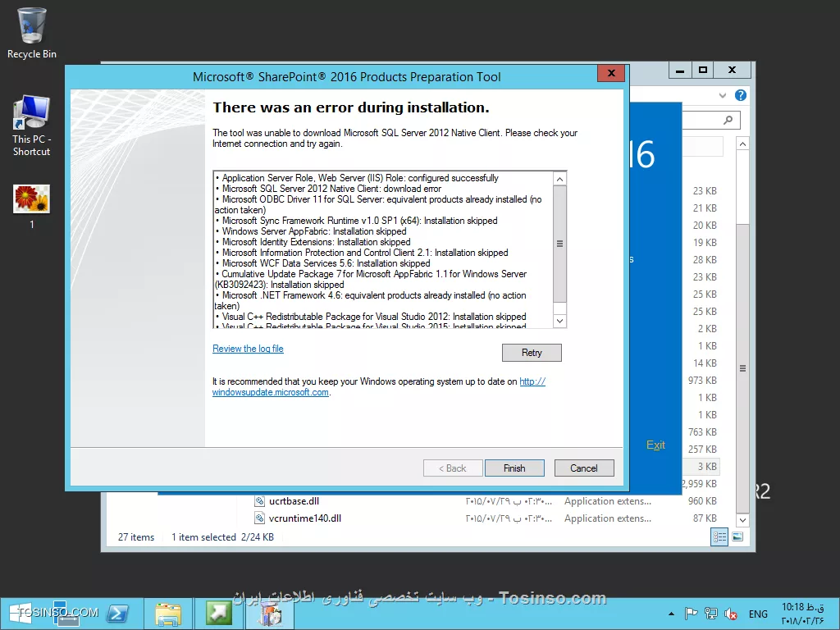This screenshot has width=840, height=630.
Task: Open the taskbar clock showing 10:18
Action: [802, 614]
